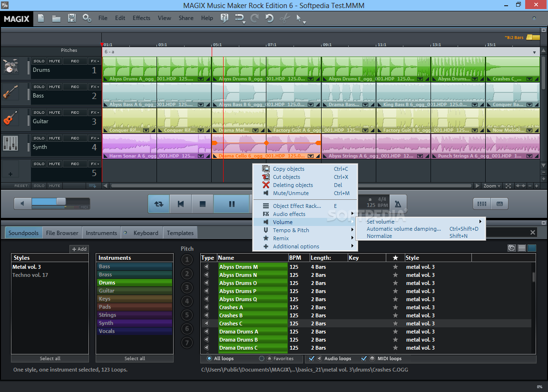The image size is (548, 392).
Task: Uncheck the MIDI loops checkbox
Action: point(364,358)
